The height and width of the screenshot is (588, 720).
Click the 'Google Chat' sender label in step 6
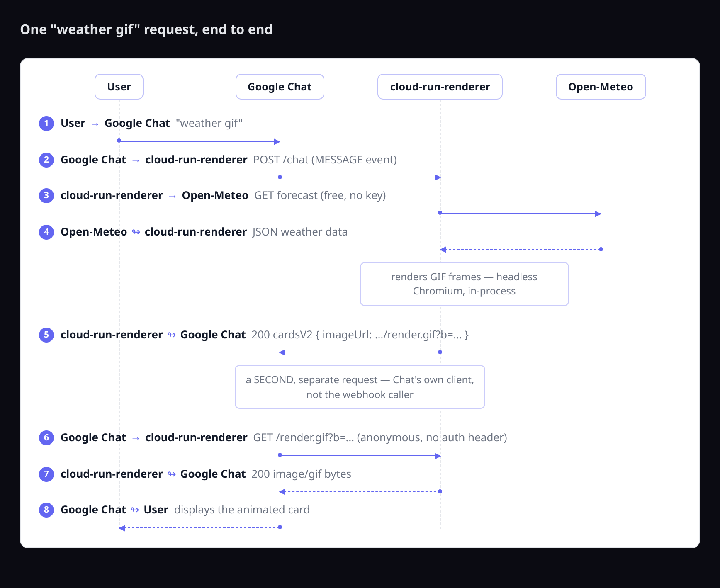(93, 438)
